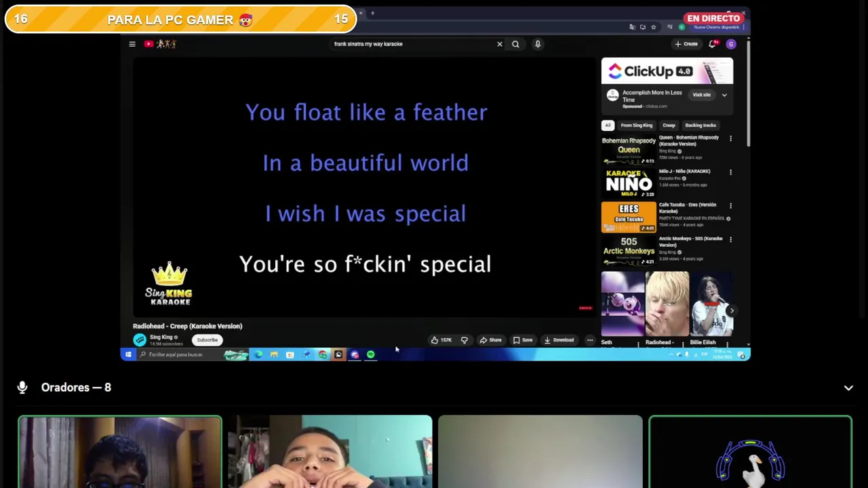Open Google Chrome from the taskbar
Image resolution: width=868 pixels, height=488 pixels.
(323, 354)
